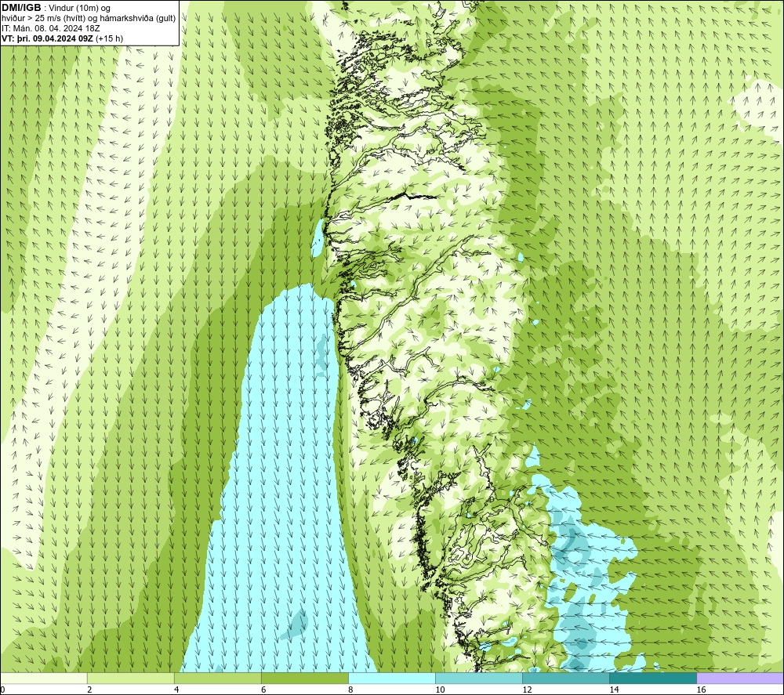Click the 6–8 m/s dark green legend swatch
This screenshot has height=695, width=784.
[305, 678]
